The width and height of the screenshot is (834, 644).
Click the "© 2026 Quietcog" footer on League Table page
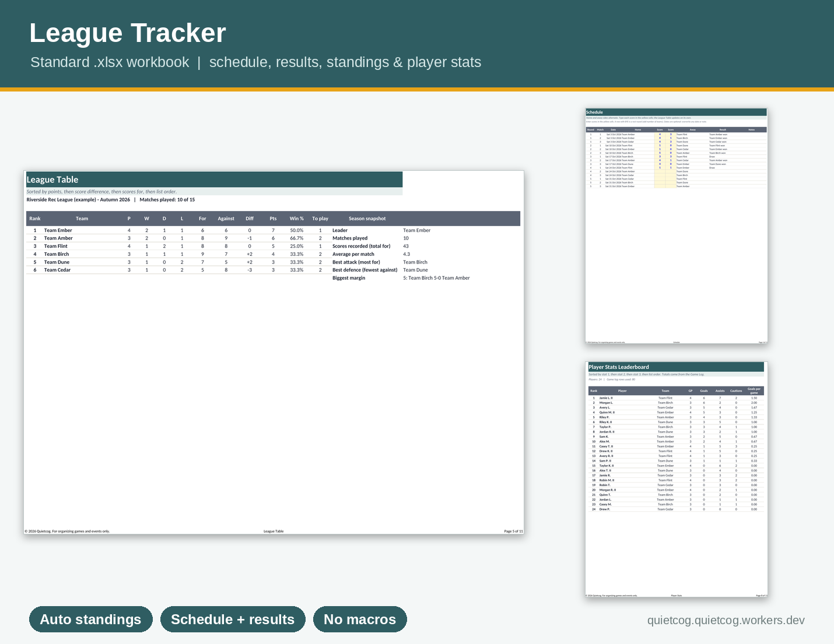point(67,532)
